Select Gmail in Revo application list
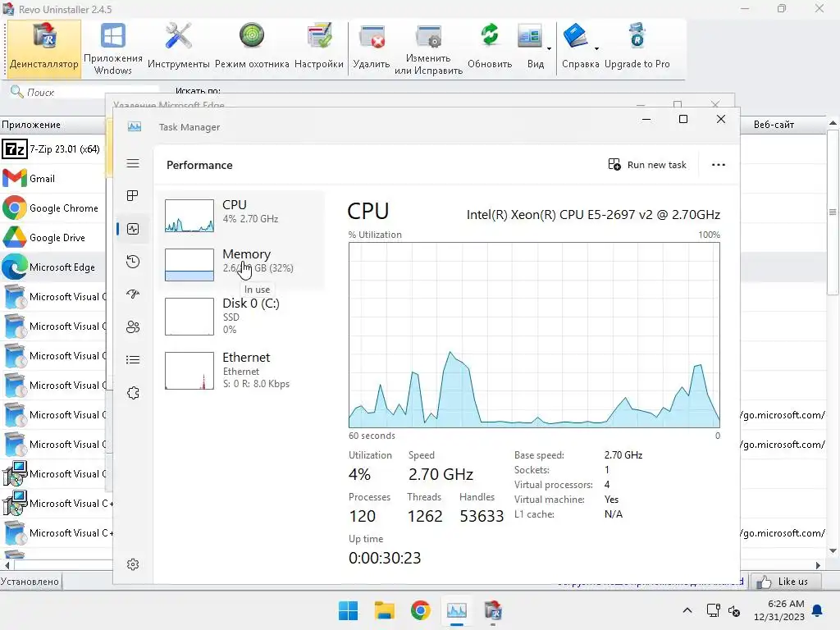This screenshot has width=840, height=630. tap(52, 178)
